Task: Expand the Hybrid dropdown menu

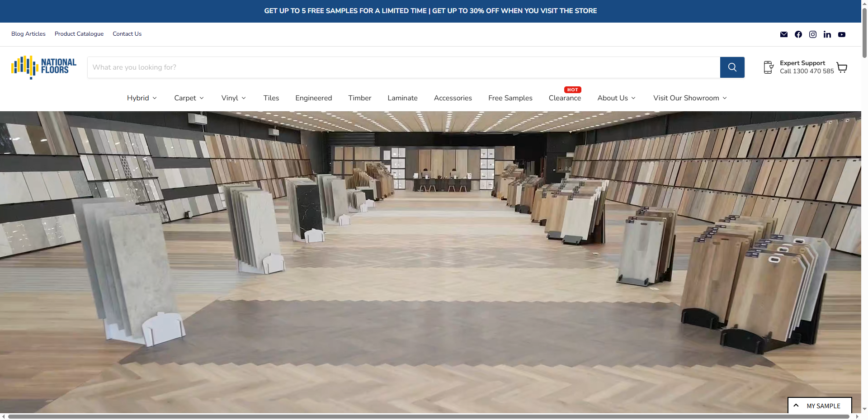Action: pos(142,98)
